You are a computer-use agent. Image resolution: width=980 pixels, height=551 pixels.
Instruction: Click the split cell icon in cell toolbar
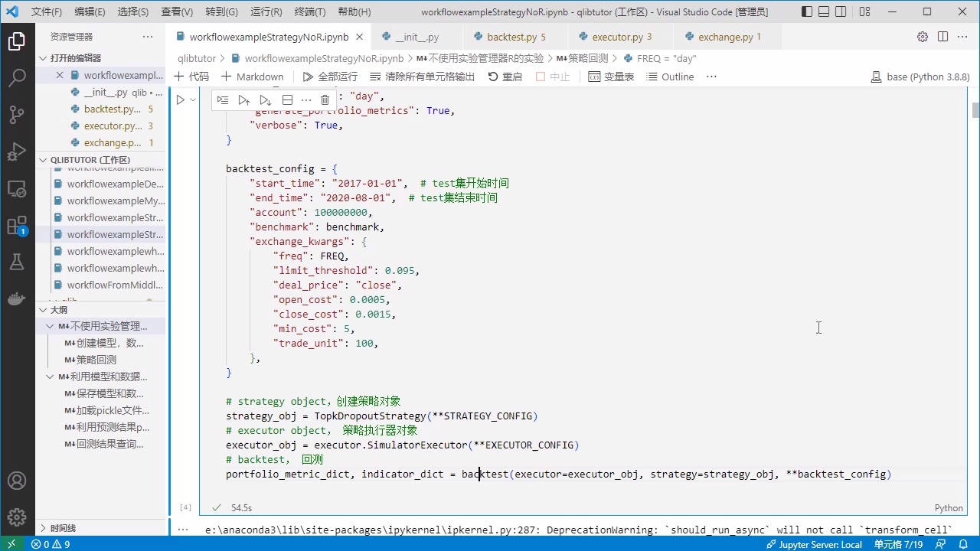[287, 99]
